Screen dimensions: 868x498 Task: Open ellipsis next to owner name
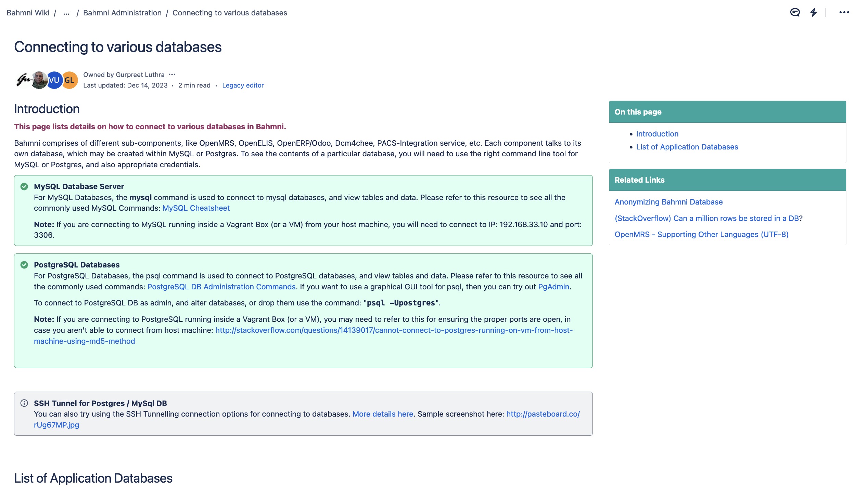click(172, 75)
